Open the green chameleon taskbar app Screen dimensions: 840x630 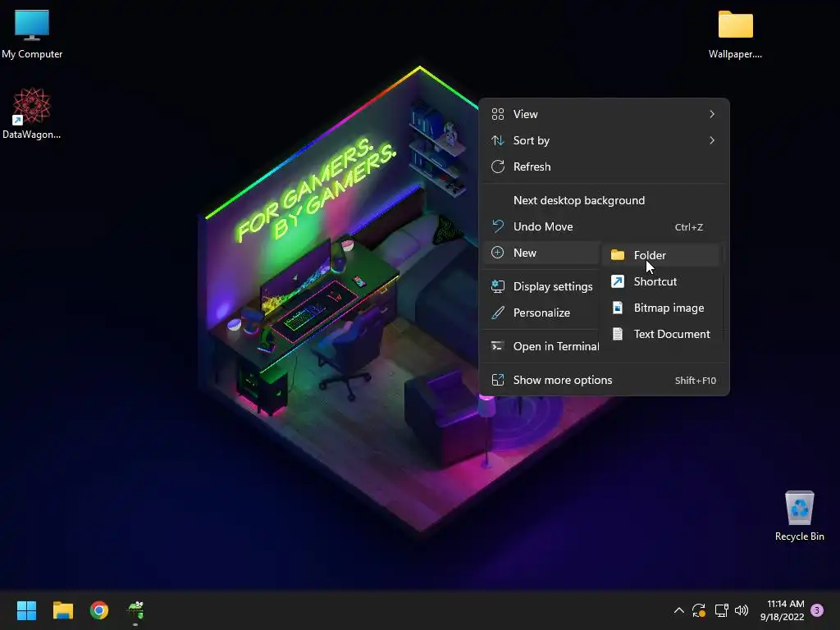click(135, 610)
